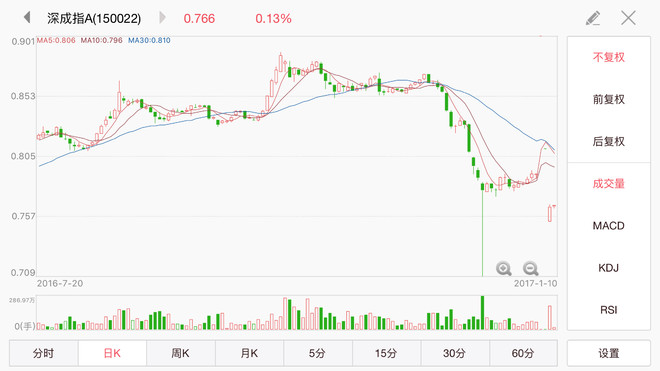Switch to the 月K tab

[x=250, y=353]
